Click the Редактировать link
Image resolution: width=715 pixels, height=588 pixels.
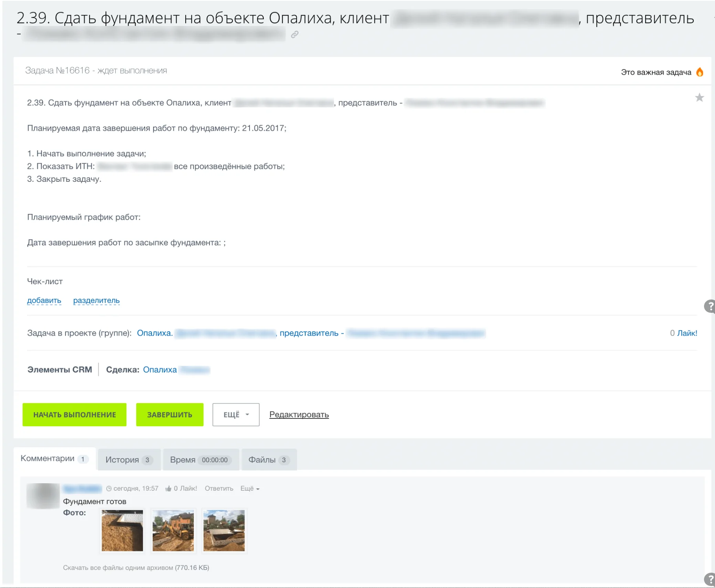coord(299,415)
